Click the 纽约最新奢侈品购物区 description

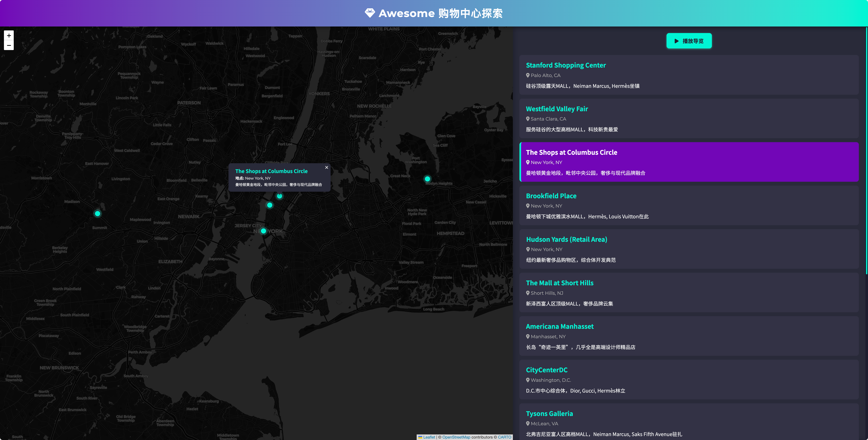(x=570, y=260)
